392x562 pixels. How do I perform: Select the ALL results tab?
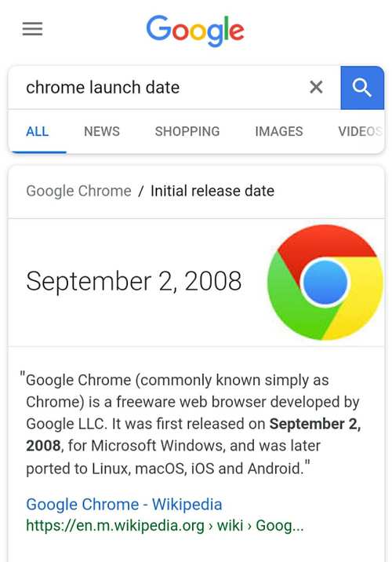(x=37, y=131)
